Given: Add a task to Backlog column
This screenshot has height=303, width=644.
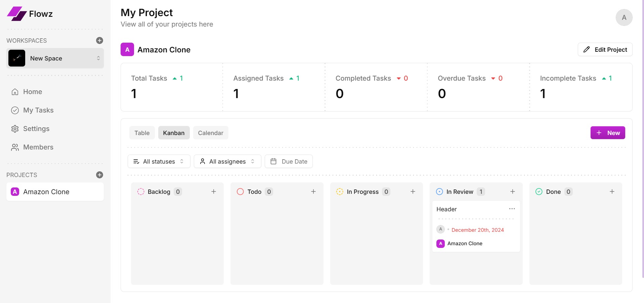Looking at the screenshot, I should pos(213,191).
